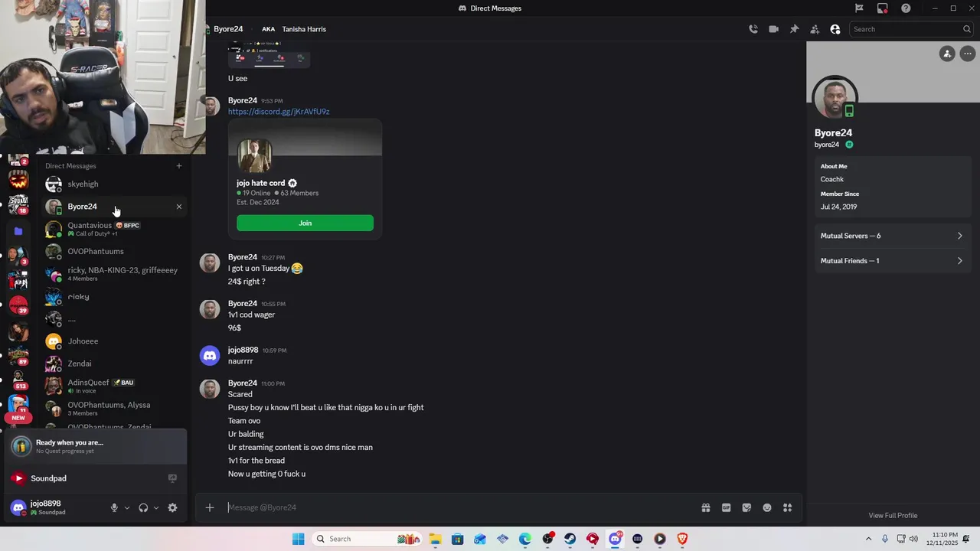Click the chat search field
The image size is (980, 551).
(910, 29)
